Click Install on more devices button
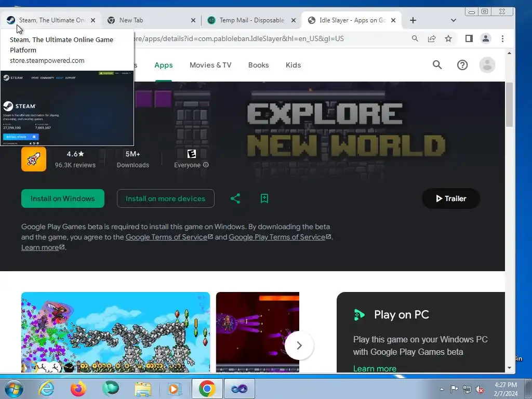Image resolution: width=532 pixels, height=399 pixels. (166, 198)
